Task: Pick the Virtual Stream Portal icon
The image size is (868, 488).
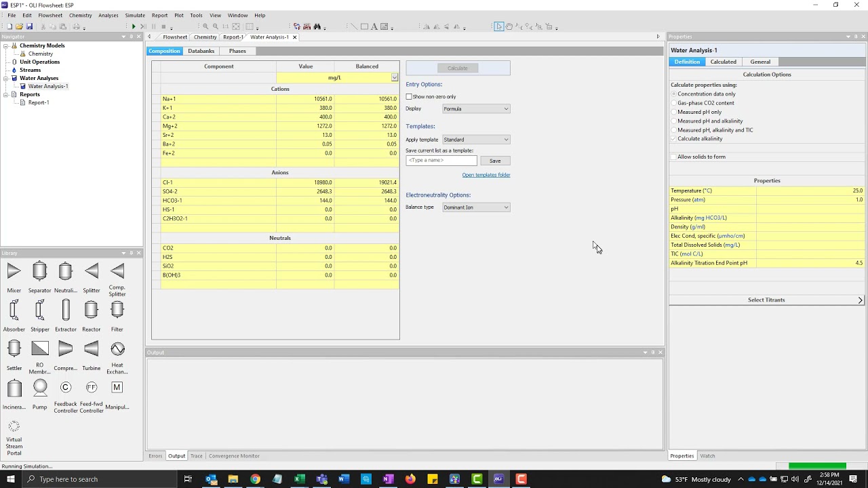Action: (14, 427)
